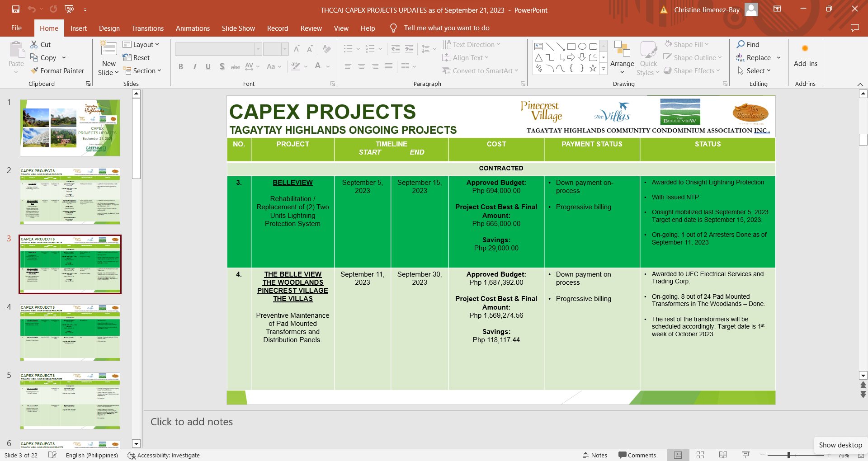Start Slide Show from status bar

click(745, 455)
